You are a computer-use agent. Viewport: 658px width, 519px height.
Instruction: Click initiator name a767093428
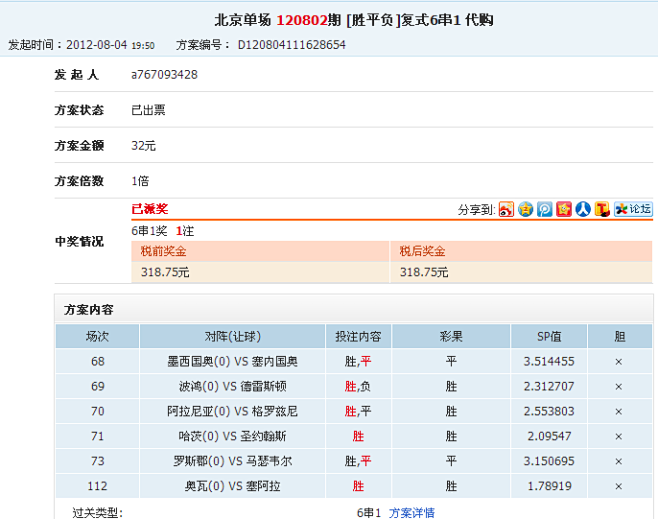(x=164, y=75)
